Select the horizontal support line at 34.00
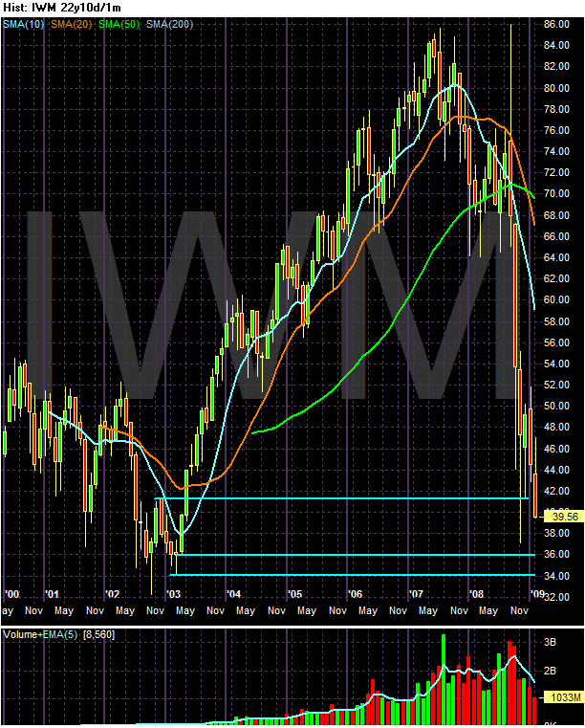585x728 pixels. click(x=353, y=575)
